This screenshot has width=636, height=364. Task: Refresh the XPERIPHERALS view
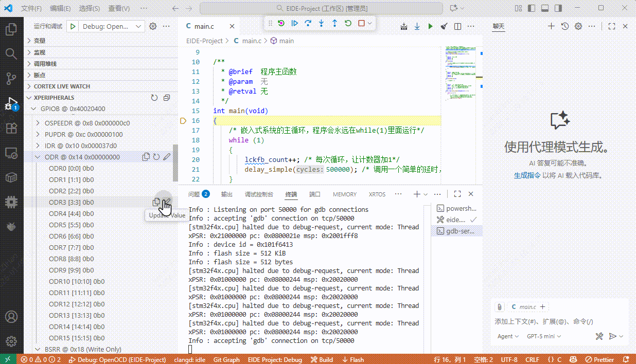(x=154, y=98)
